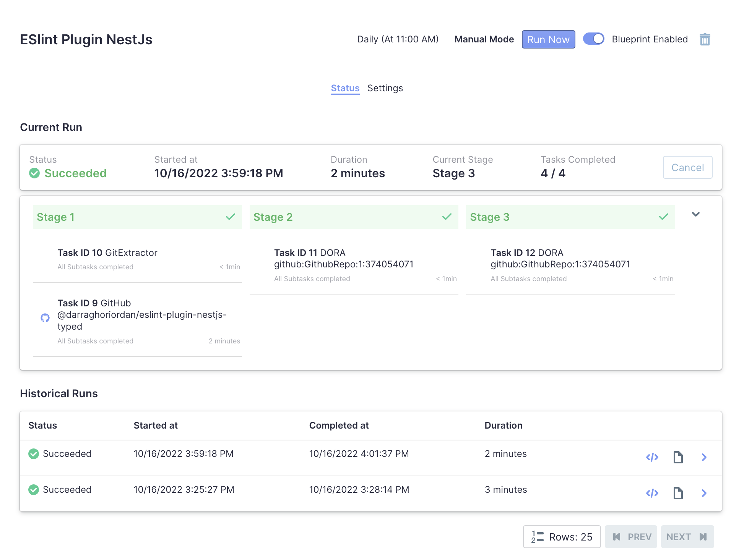This screenshot has height=560, width=744.
Task: Click completed time 10/16/2022 4:01:37 PM
Action: click(359, 454)
